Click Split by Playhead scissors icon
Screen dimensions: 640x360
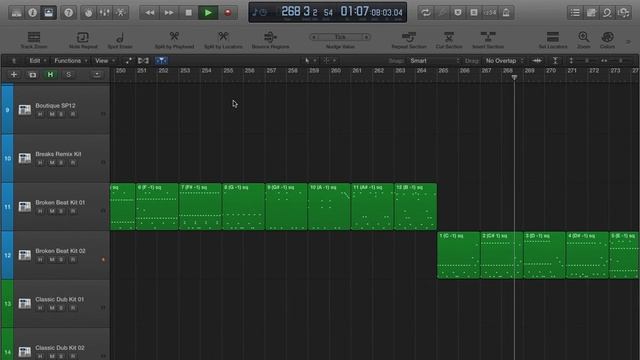point(174,37)
